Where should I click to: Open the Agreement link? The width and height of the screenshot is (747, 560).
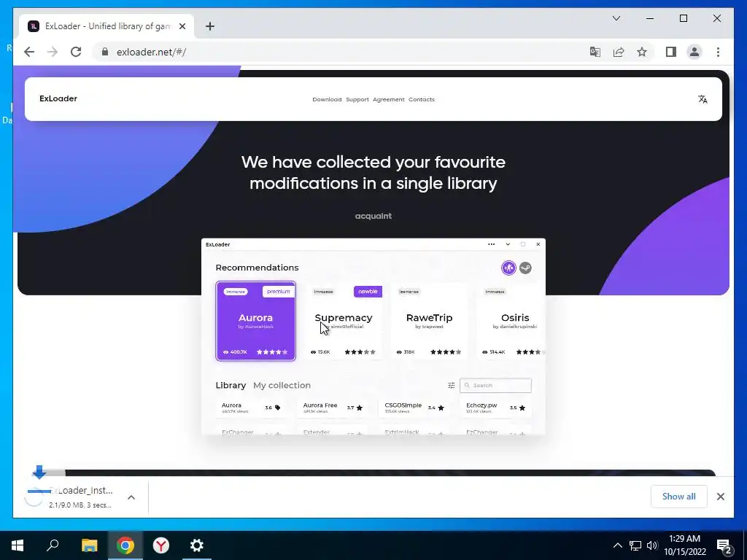click(388, 99)
